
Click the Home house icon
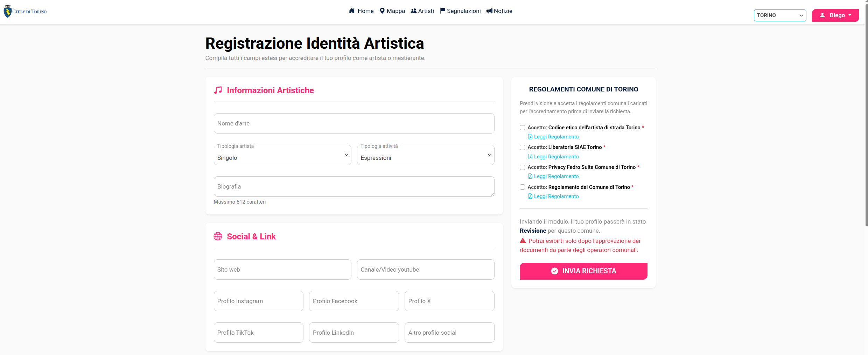pyautogui.click(x=352, y=11)
